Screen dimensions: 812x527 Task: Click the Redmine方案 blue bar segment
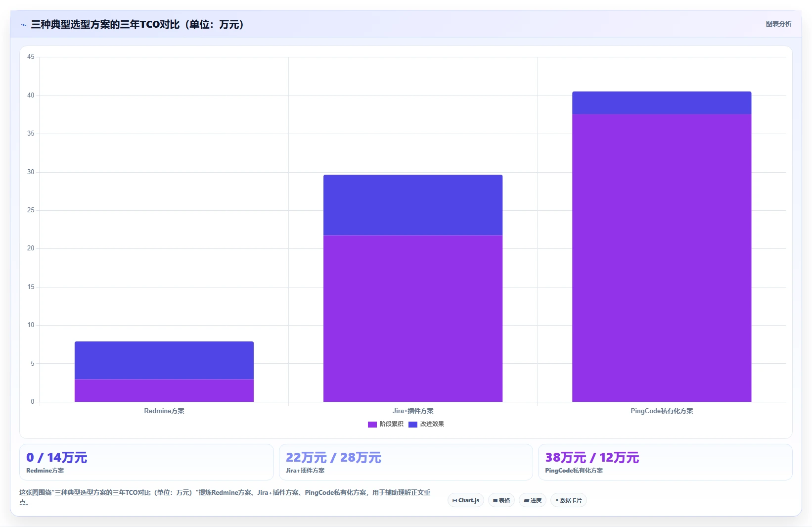[x=164, y=360]
